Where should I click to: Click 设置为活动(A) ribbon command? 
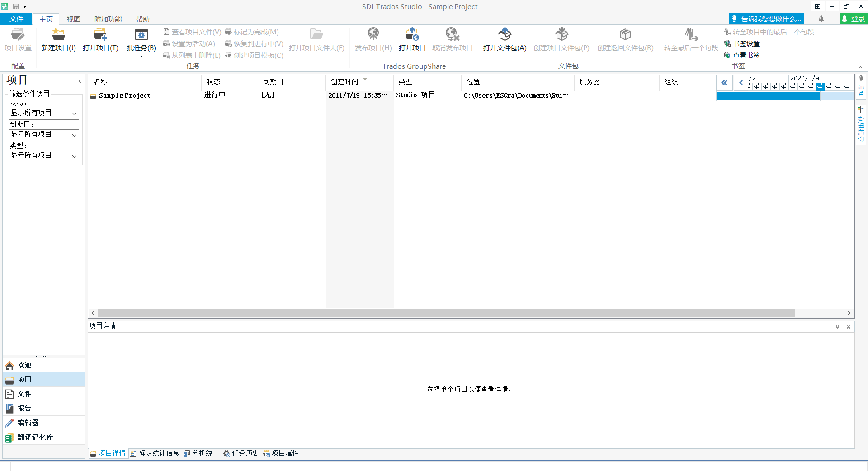pos(189,44)
